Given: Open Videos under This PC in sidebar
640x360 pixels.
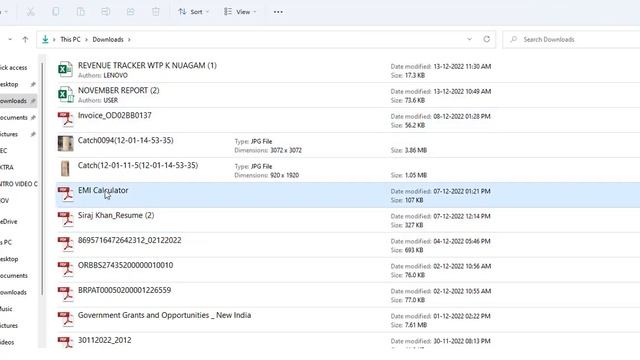Looking at the screenshot, I should pos(7,342).
